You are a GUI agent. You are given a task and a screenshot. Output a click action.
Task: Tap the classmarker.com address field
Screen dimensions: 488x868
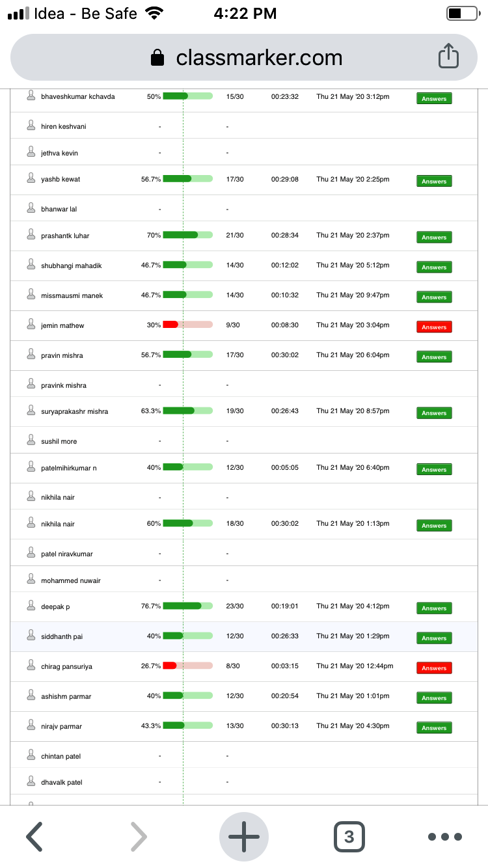coord(244,57)
